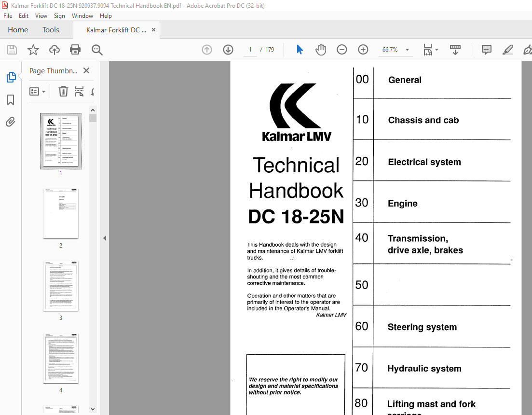Zoom out with minus icon

point(341,50)
